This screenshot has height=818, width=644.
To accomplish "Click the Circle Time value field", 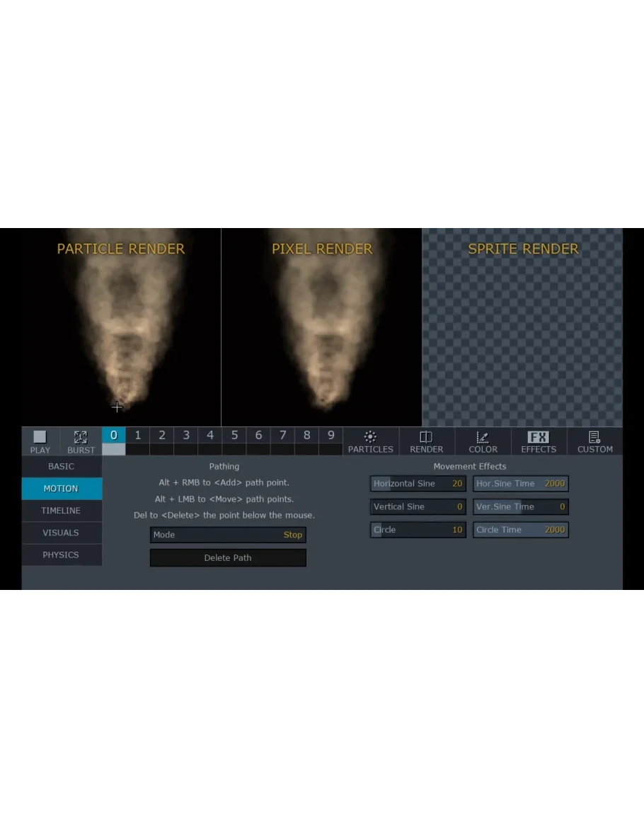I will tap(520, 530).
